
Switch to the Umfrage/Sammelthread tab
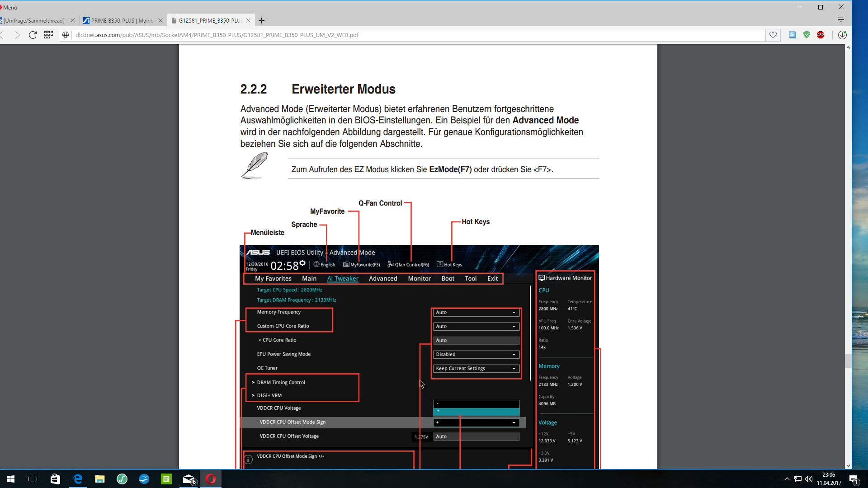pyautogui.click(x=34, y=20)
